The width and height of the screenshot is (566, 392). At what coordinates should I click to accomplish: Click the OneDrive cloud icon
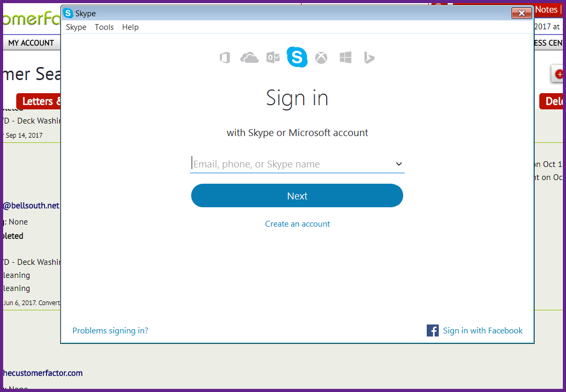pos(249,58)
